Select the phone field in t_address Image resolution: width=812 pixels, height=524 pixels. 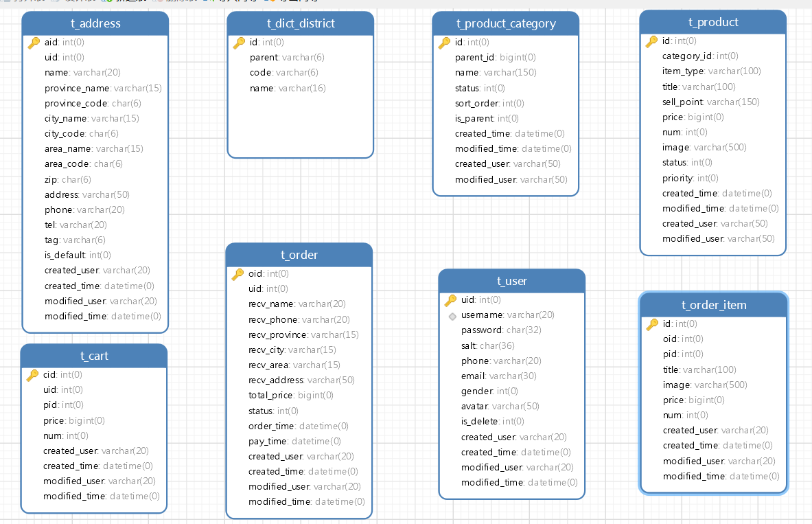[84, 209]
